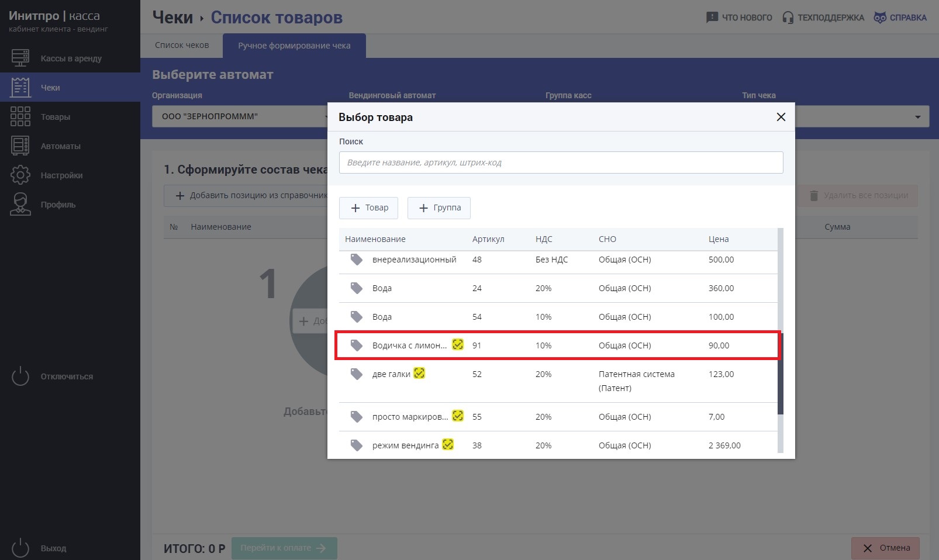Viewport: 939px width, 560px height.
Task: Open Настройки menu label
Action: tap(62, 175)
